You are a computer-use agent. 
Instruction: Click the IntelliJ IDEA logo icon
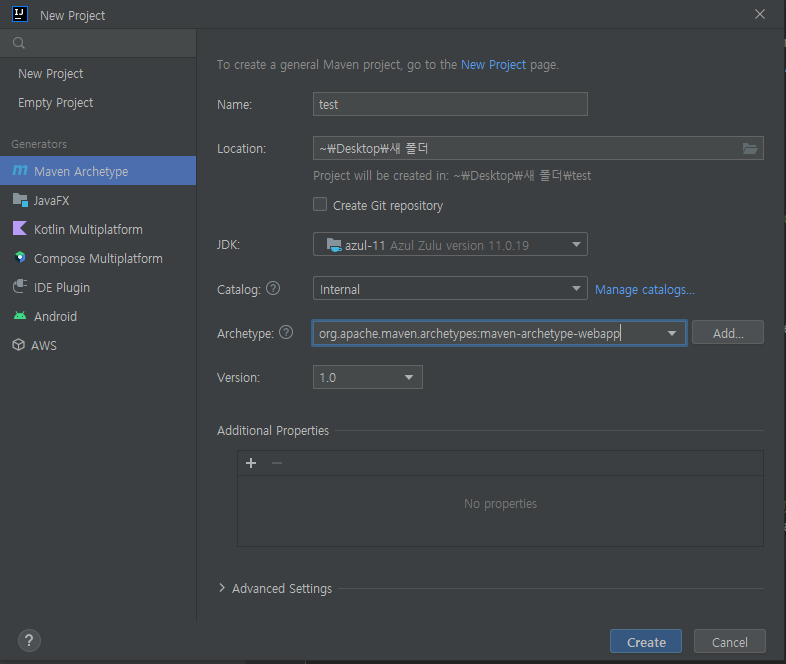[x=20, y=14]
